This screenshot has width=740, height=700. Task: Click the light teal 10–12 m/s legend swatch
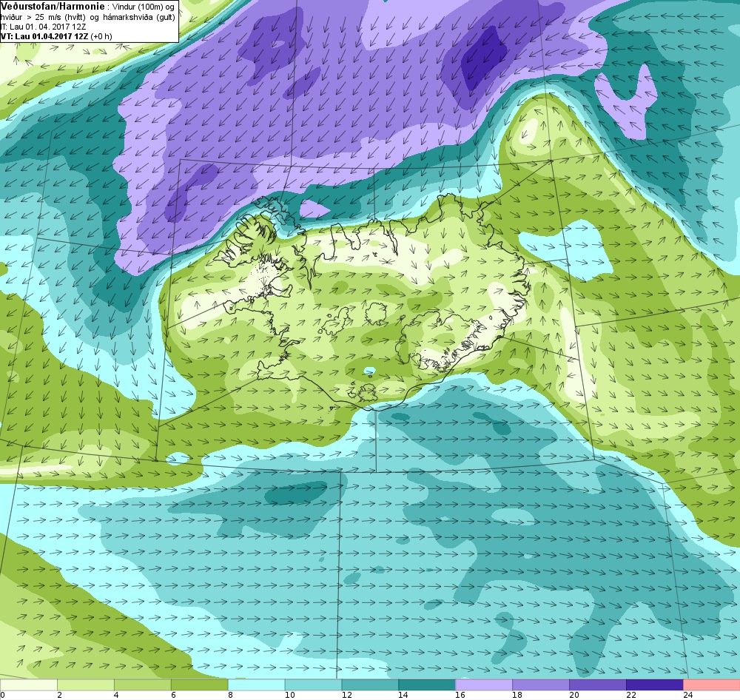click(313, 684)
